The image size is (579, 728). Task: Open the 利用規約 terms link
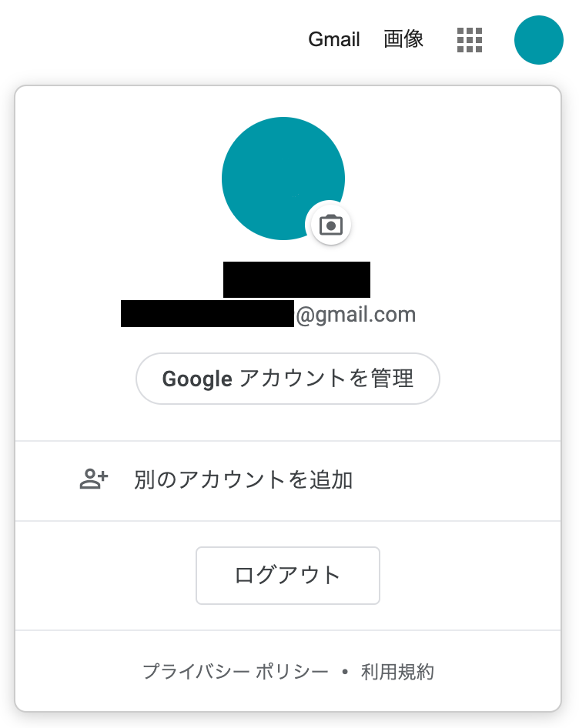pos(397,672)
